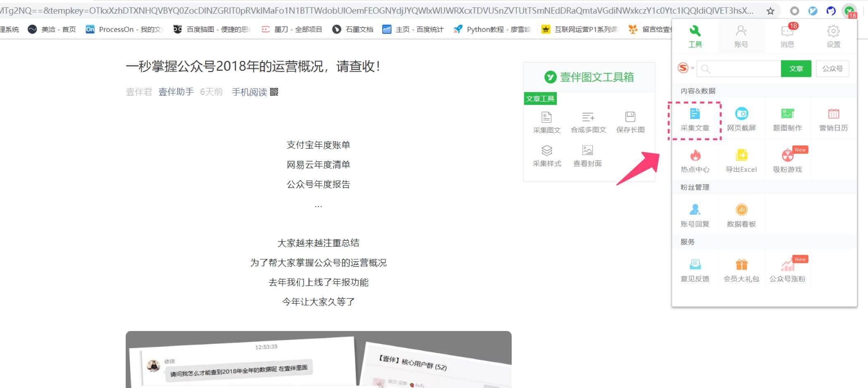868x388 pixels.
Task: Select 合成多图文 in the article toolbox
Action: point(588,123)
